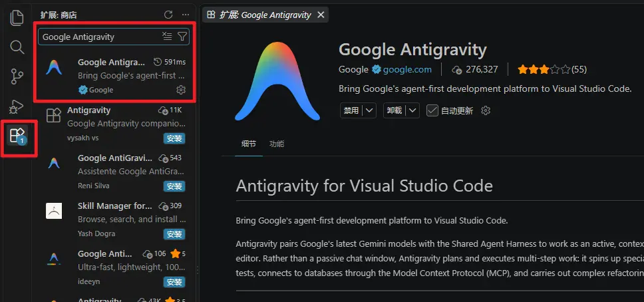Open the Extensions view icon
Screen dimensions: 644x302
click(18, 136)
